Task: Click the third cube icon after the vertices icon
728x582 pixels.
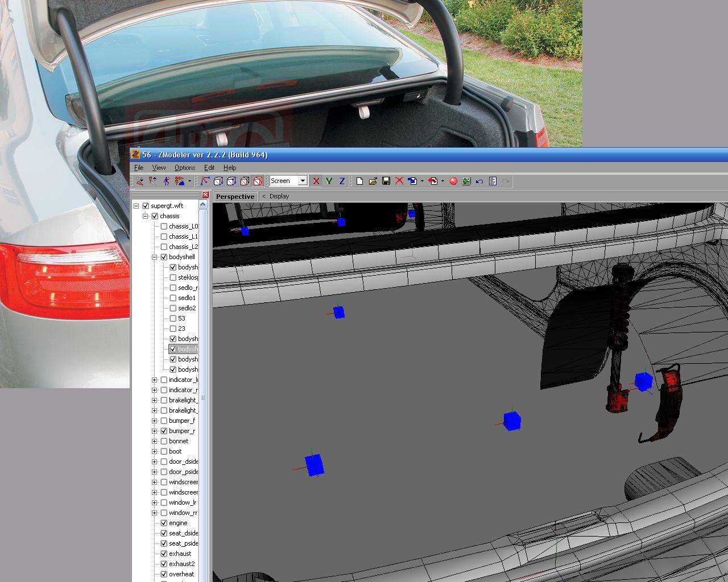Action: tap(245, 181)
